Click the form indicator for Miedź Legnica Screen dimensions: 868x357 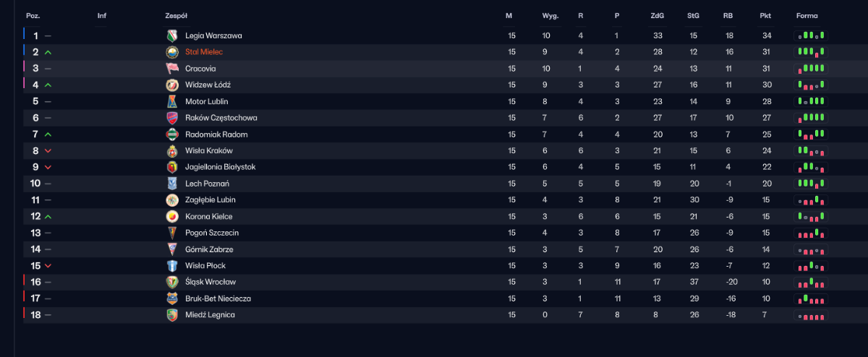(812, 314)
